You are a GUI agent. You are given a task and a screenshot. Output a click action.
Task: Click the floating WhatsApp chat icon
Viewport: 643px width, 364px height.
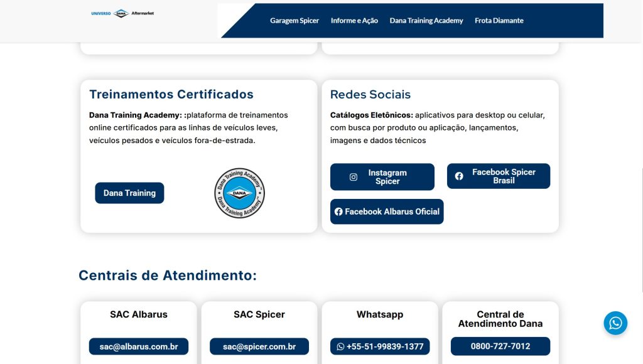[x=615, y=323]
